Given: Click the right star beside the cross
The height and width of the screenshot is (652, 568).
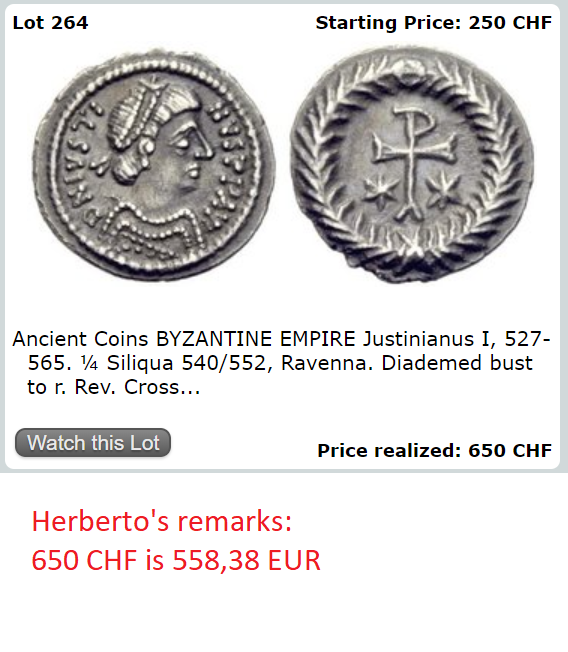Looking at the screenshot, I should 443,191.
